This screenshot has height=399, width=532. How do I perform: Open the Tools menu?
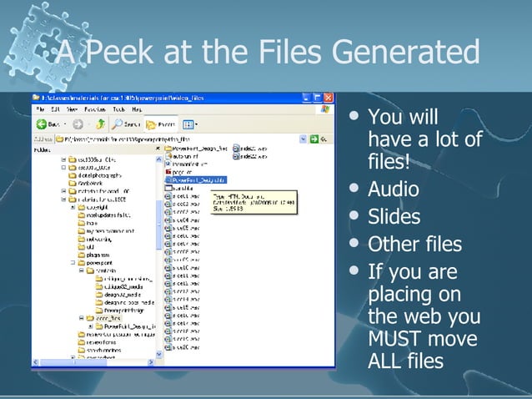point(118,109)
